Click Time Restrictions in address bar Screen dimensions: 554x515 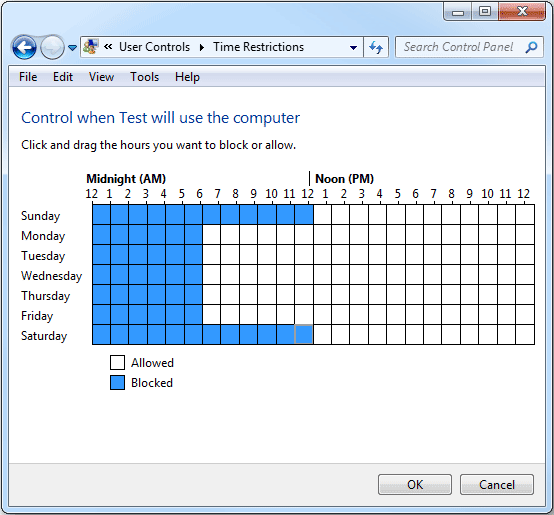click(258, 47)
